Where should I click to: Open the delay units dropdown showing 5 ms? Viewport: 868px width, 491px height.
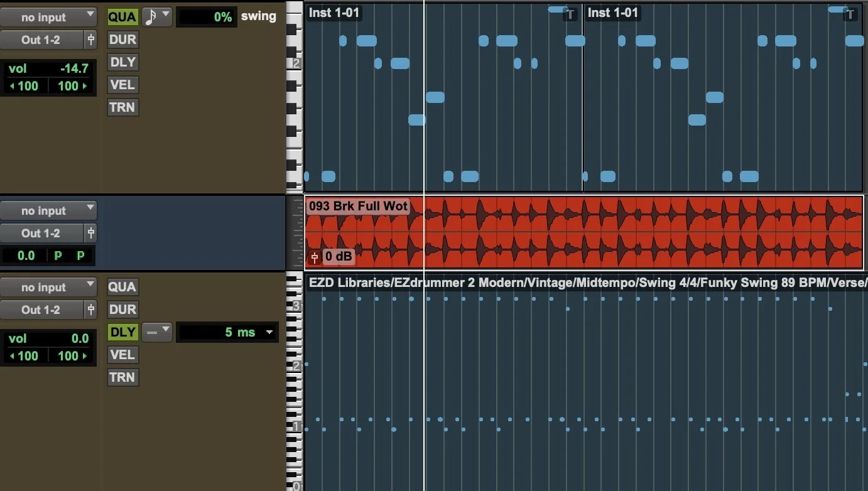(269, 332)
